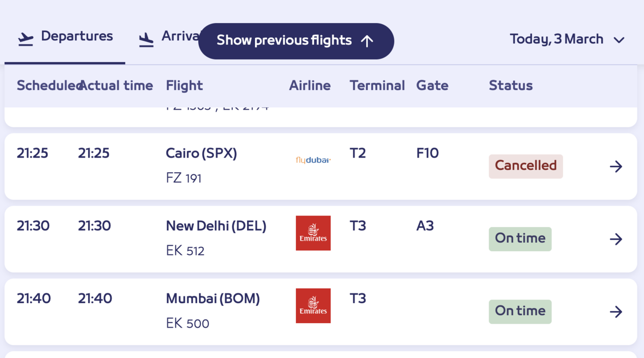Click Emirates logo for flight EK 512

click(x=313, y=233)
